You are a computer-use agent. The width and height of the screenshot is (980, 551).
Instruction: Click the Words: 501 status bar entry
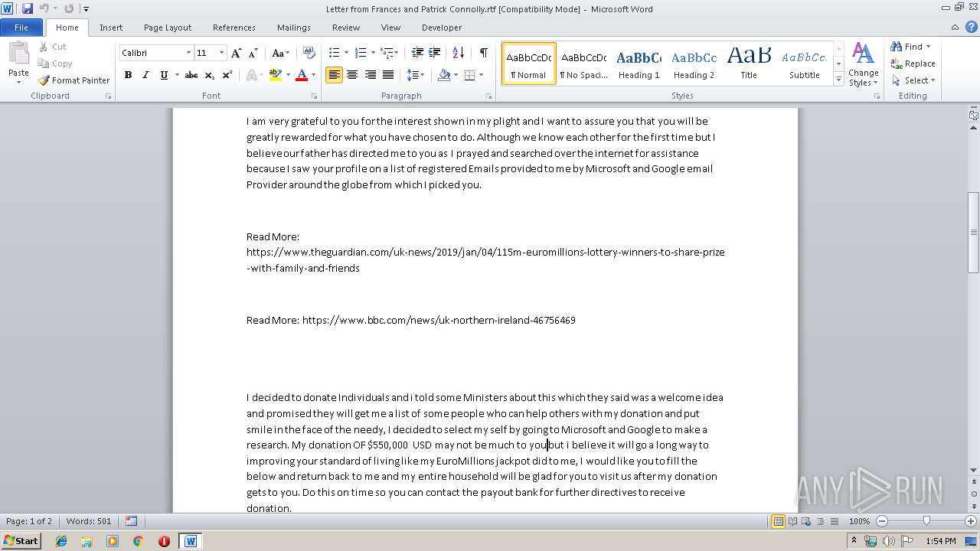[88, 521]
